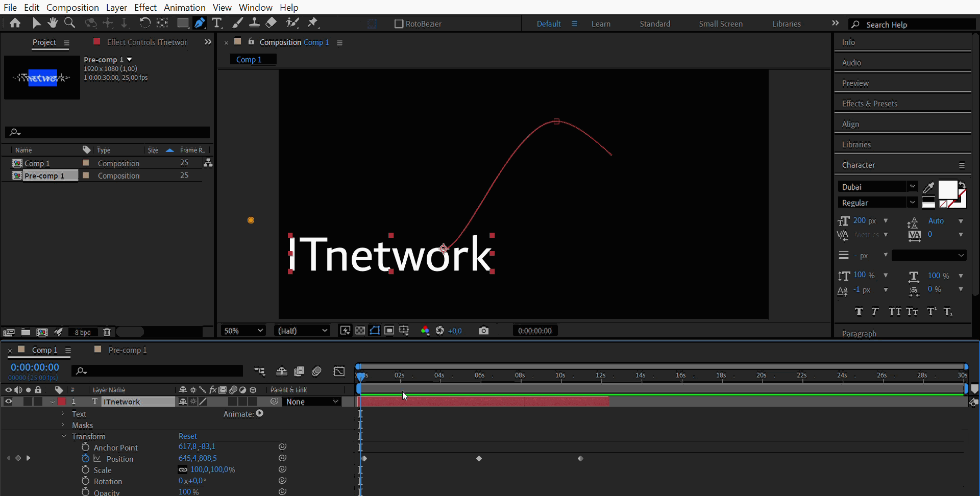
Task: Expand the Text property group
Action: (62, 414)
